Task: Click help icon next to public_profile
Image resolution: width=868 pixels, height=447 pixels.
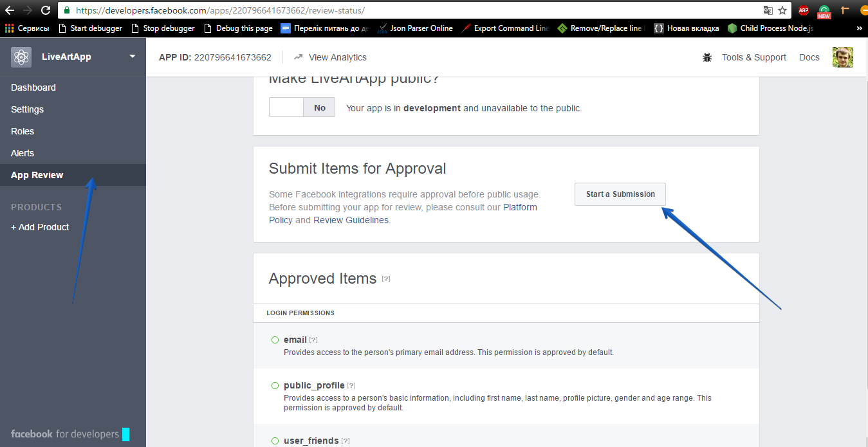Action: (x=351, y=385)
